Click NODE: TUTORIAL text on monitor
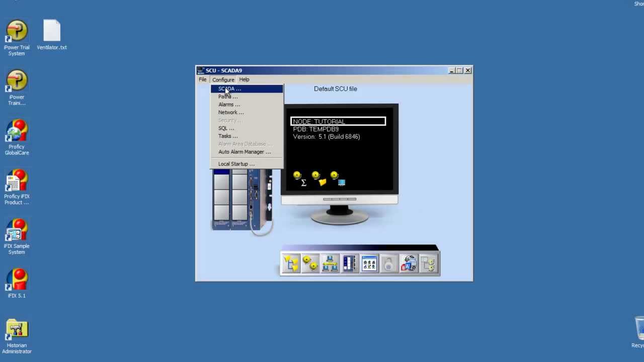Viewport: 644px width, 362px height. (319, 122)
